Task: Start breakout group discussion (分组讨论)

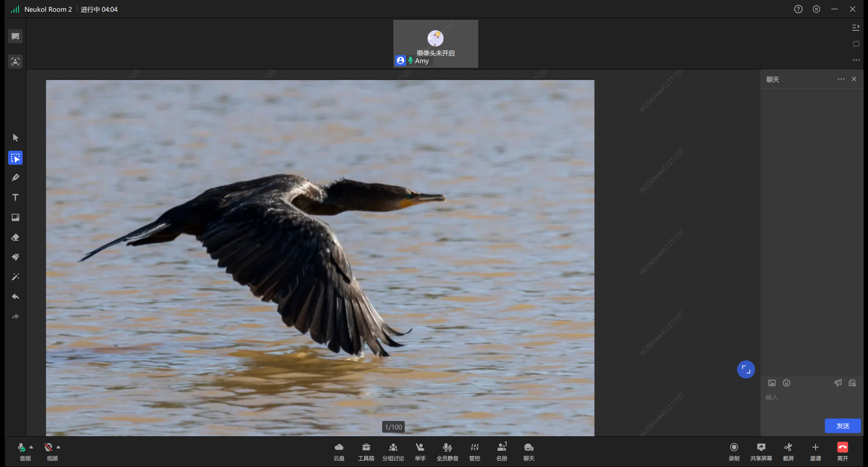Action: 393,451
